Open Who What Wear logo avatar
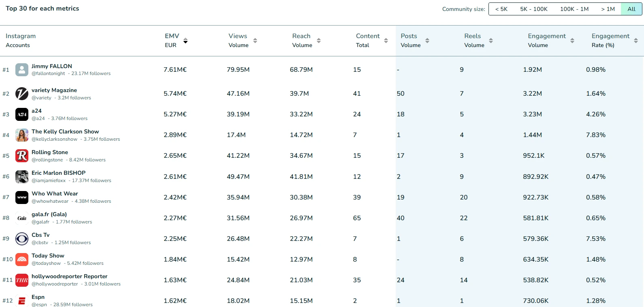644x307 pixels. pyautogui.click(x=22, y=198)
